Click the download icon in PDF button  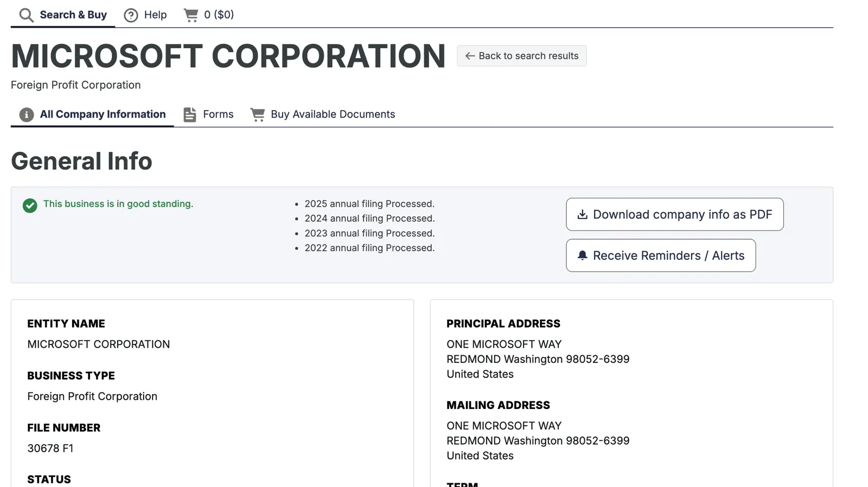(582, 214)
